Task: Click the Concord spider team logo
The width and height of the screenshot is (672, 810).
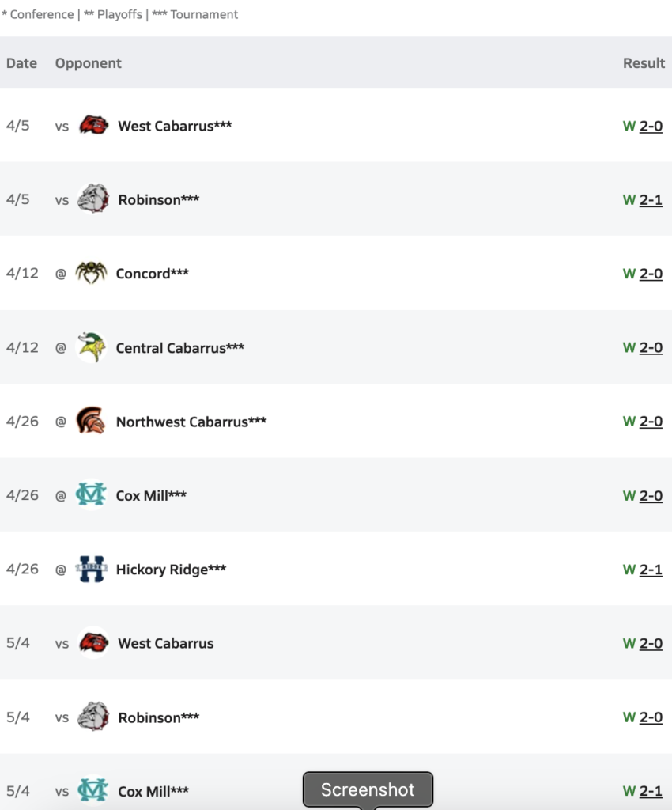Action: click(92, 273)
